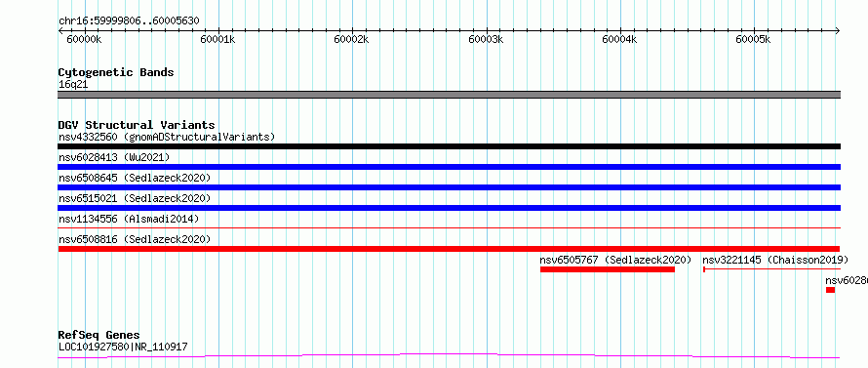The width and height of the screenshot is (868, 368).
Task: Click the chr16:59999806..60005630 region label
Action: click(x=129, y=21)
